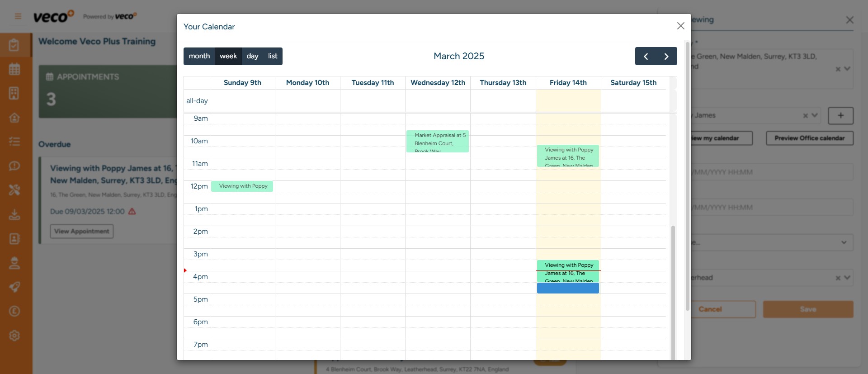Click Save in the viewing panel
The image size is (868, 374).
click(x=808, y=309)
